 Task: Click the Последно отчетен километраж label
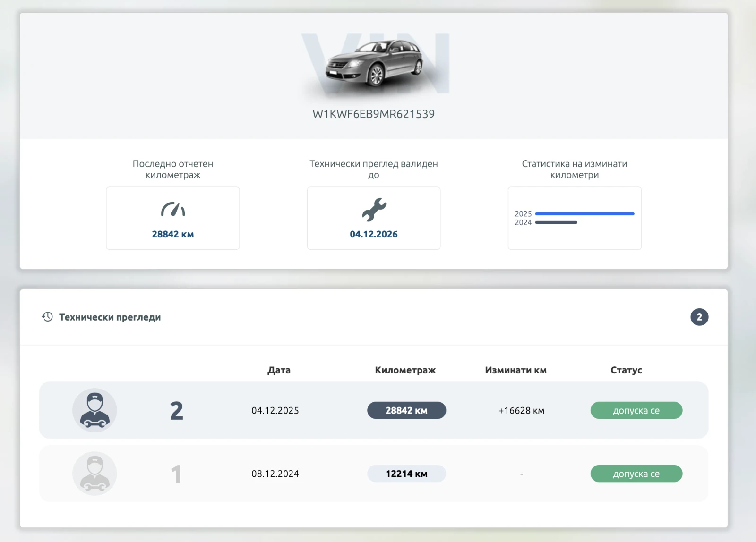tap(173, 169)
